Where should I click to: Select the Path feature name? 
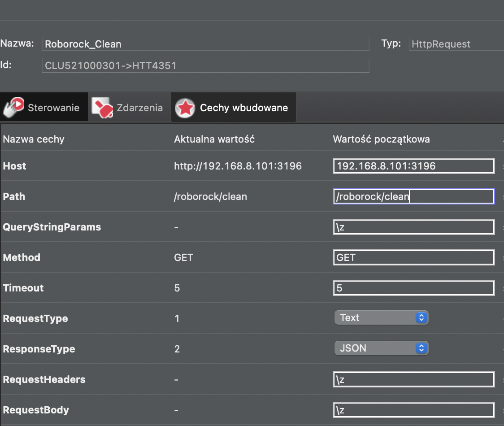[14, 196]
